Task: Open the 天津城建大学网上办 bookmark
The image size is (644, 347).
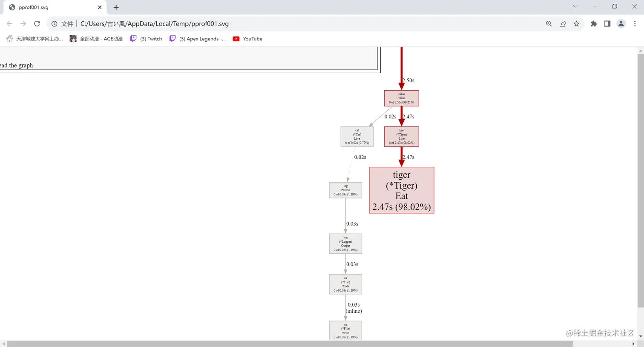Action: tap(34, 39)
